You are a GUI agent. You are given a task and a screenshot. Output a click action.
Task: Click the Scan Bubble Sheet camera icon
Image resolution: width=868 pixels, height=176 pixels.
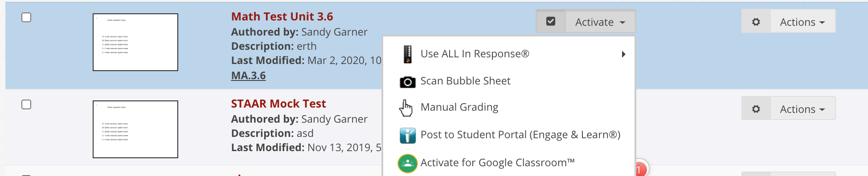point(407,82)
